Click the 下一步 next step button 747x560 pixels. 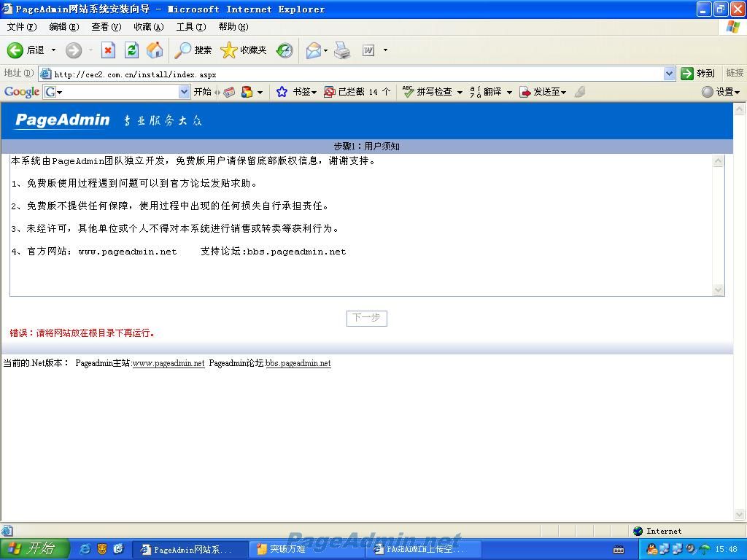366,318
